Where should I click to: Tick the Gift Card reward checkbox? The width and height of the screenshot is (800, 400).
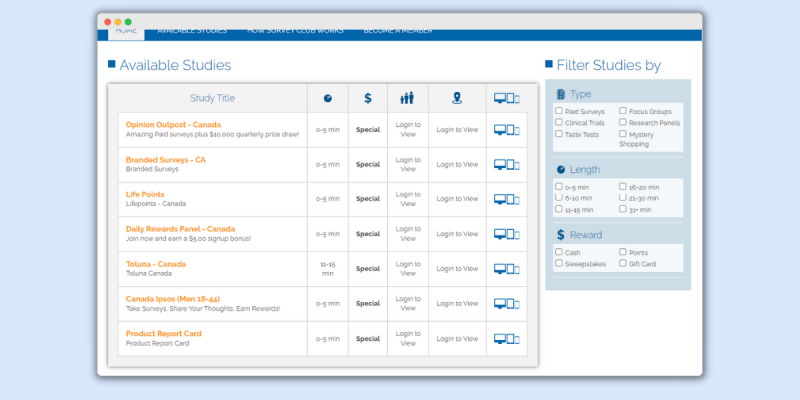pos(623,263)
